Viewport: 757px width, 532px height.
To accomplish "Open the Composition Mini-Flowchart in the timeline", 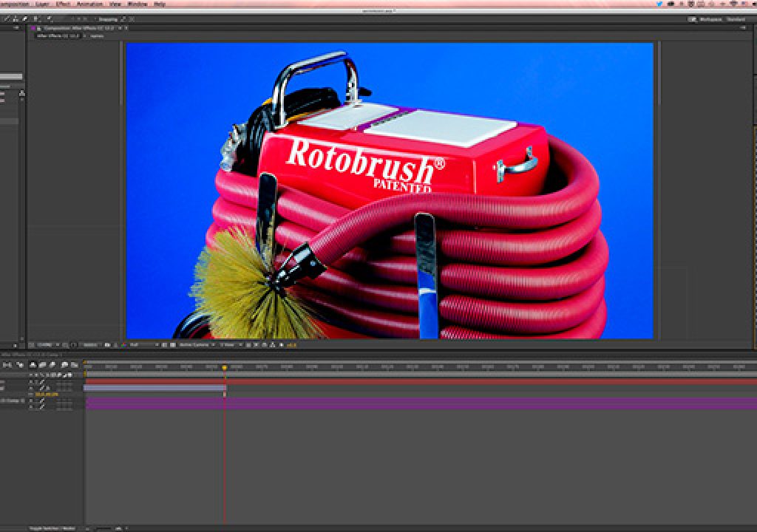I will click(x=6, y=365).
